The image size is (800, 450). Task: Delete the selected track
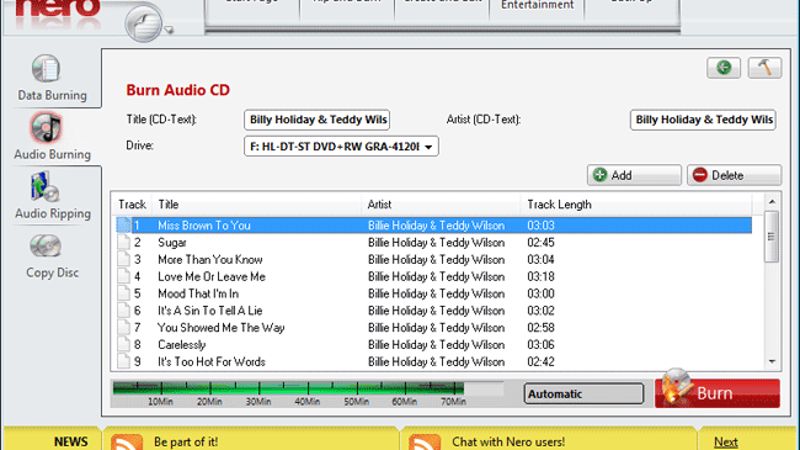point(734,175)
